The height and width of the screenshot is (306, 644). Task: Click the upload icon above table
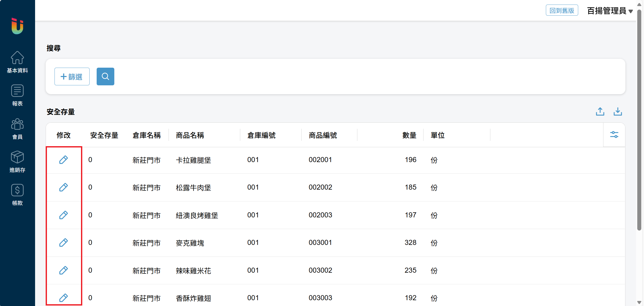[600, 111]
